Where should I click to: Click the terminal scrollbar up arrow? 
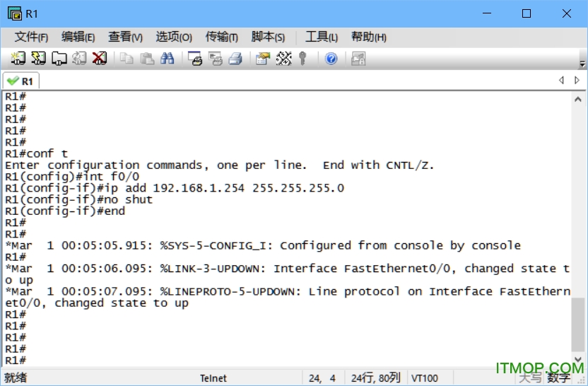579,99
